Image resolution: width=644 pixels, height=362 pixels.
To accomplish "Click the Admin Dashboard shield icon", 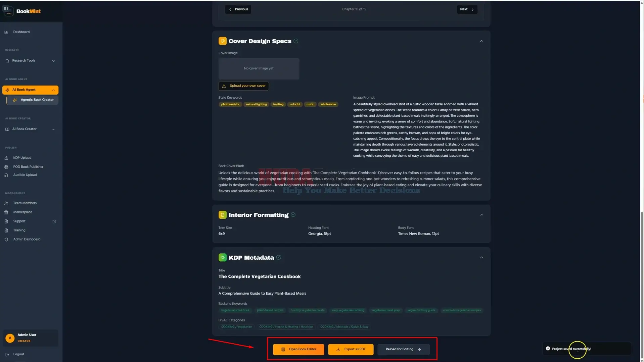I will coord(6,240).
